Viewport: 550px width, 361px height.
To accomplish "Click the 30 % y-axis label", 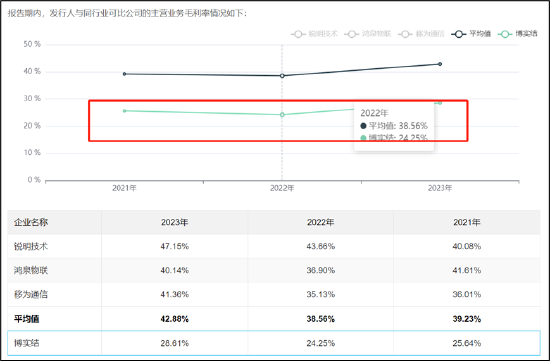I will (x=32, y=99).
